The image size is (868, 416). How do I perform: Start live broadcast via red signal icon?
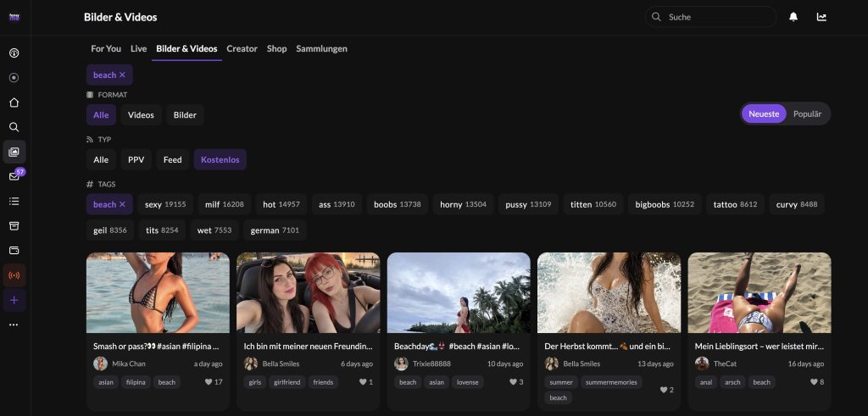[x=14, y=275]
